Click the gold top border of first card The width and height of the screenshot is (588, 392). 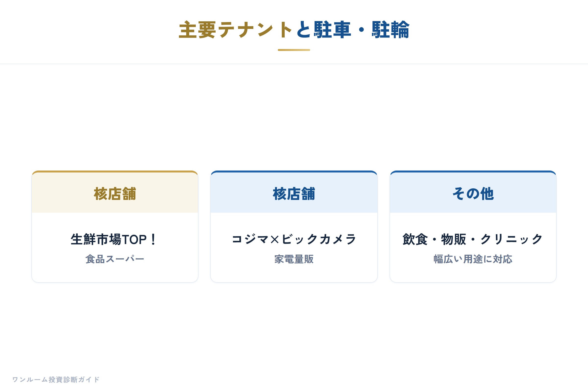115,171
